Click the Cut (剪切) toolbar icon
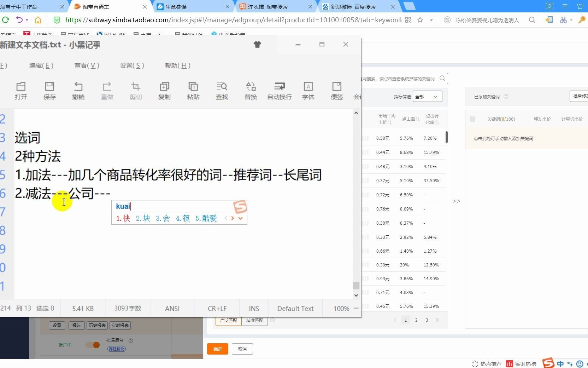The image size is (588, 368). 136,91
